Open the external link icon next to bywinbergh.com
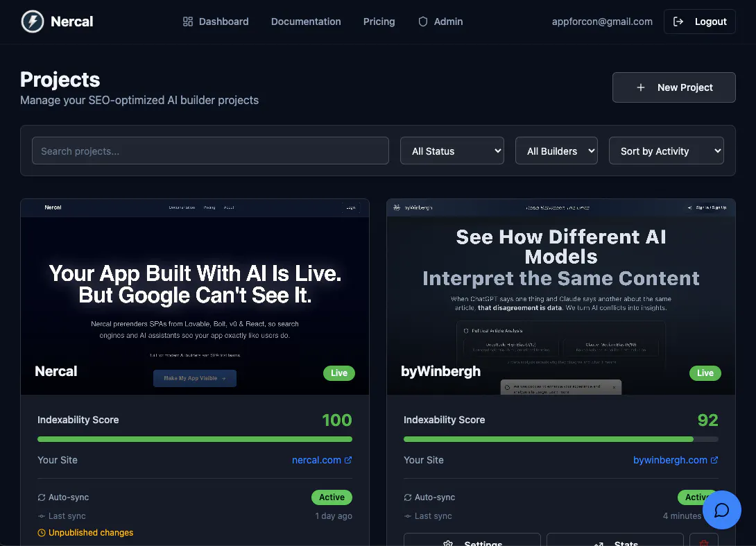 click(x=714, y=460)
